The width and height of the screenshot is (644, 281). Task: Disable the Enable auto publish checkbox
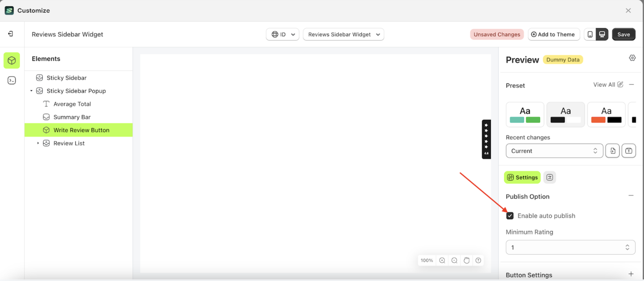point(510,216)
